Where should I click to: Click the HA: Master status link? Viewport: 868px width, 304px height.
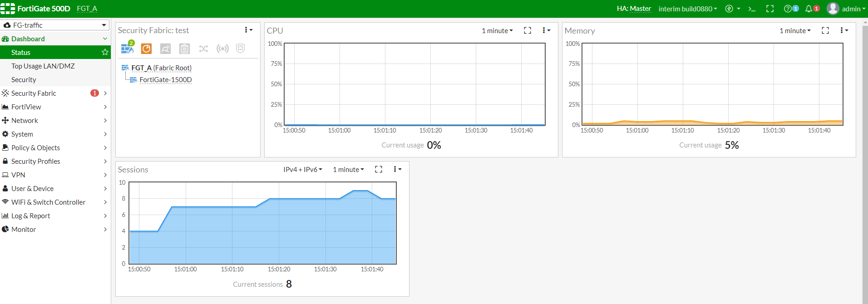pyautogui.click(x=634, y=9)
